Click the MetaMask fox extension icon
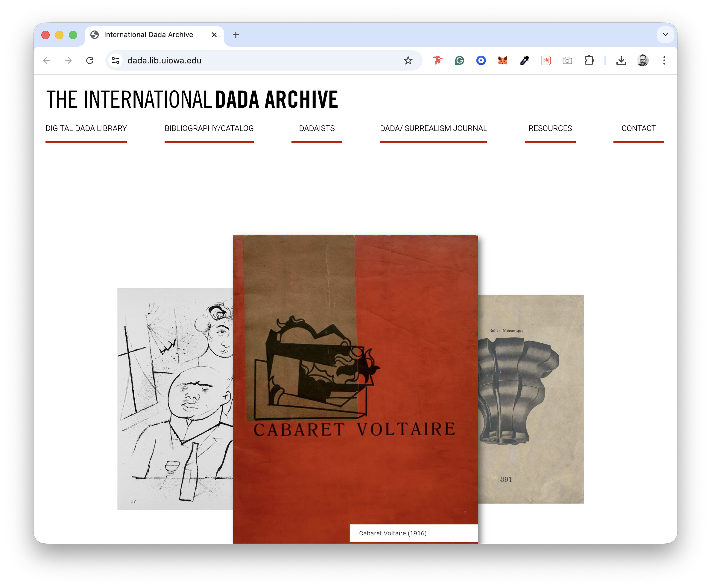 (502, 60)
